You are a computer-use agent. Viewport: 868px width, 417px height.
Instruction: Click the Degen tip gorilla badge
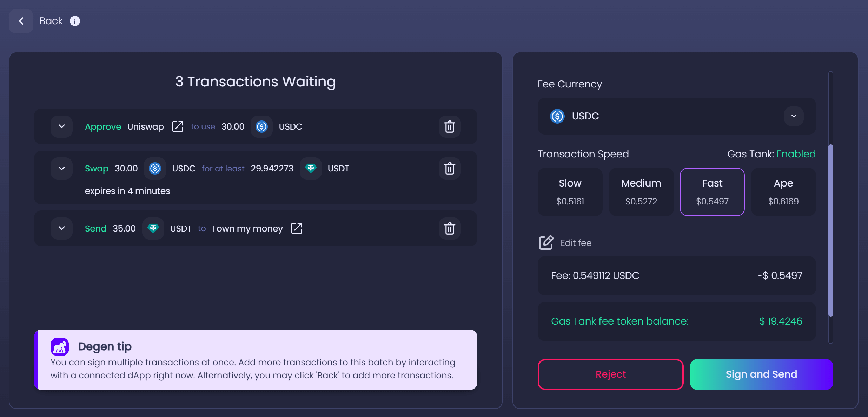point(60,346)
